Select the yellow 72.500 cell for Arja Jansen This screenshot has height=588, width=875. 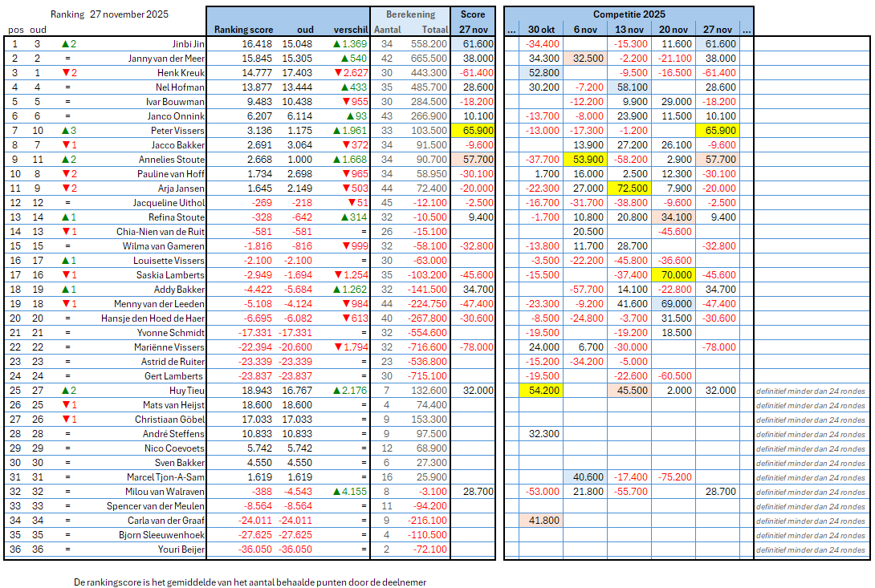click(629, 189)
